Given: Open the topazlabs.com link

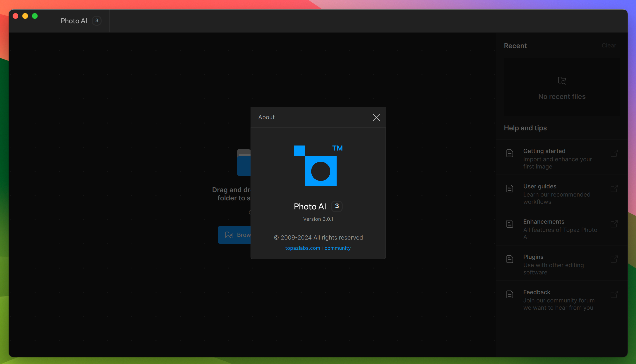Looking at the screenshot, I should tap(303, 248).
